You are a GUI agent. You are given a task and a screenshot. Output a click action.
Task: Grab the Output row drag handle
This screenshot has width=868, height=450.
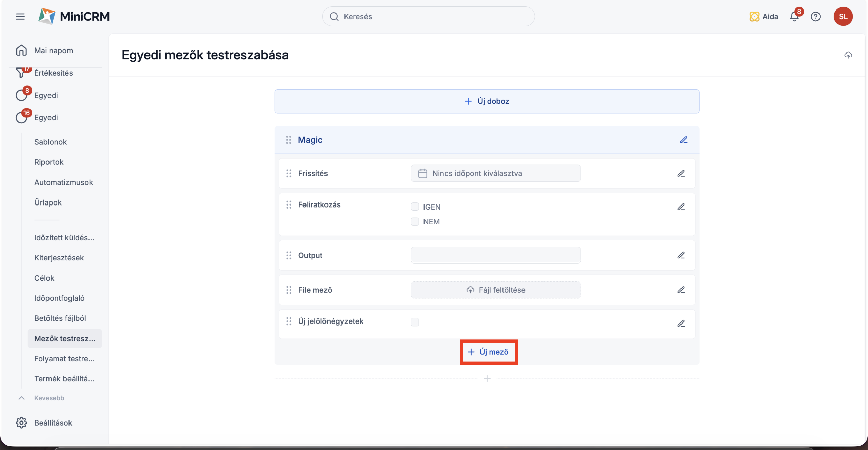(x=289, y=255)
